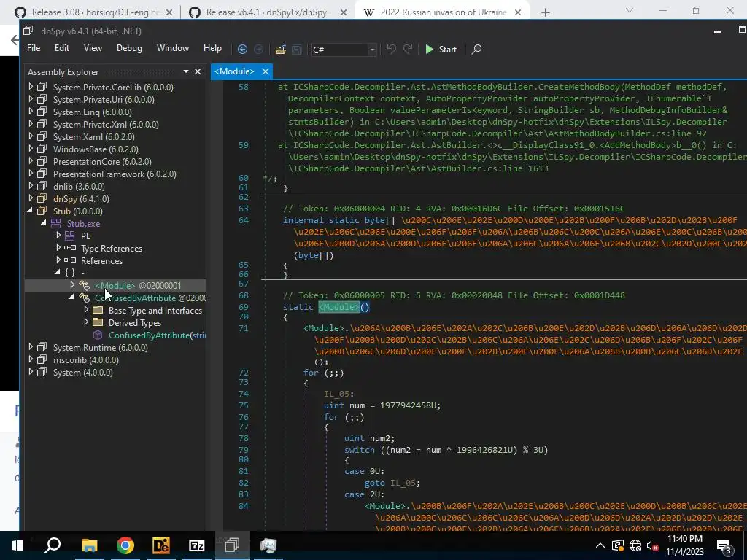Screen dimensions: 747x560
Task: Select System.Runtime (6.0.0.0) assembly
Action: (x=100, y=347)
